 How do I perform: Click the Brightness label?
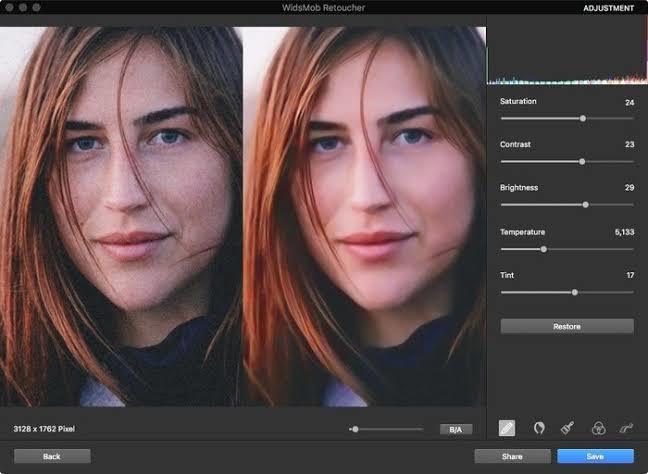click(x=519, y=188)
